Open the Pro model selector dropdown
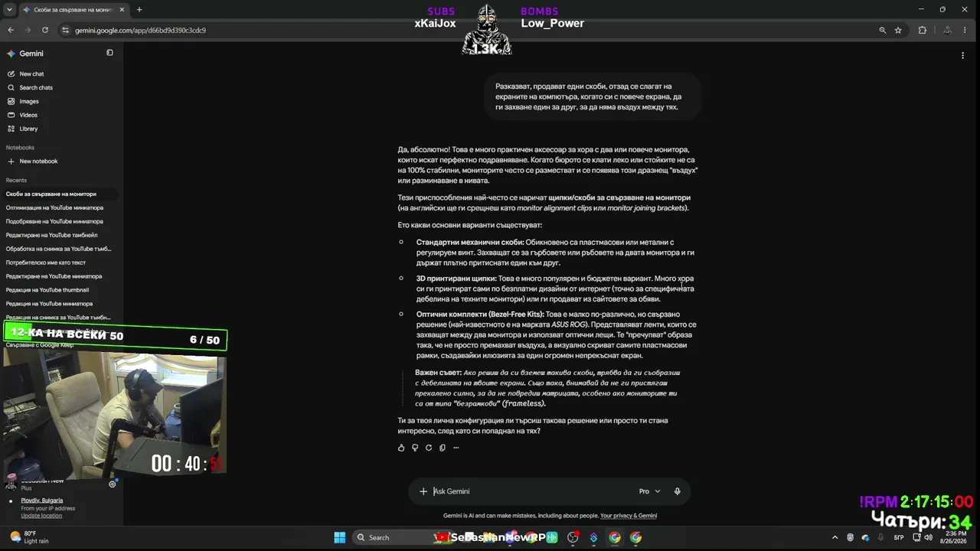This screenshot has height=551, width=980. 649,491
